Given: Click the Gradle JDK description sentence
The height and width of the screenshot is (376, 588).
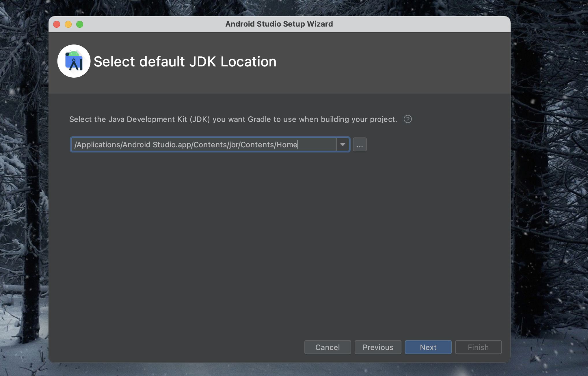Looking at the screenshot, I should click(x=233, y=119).
